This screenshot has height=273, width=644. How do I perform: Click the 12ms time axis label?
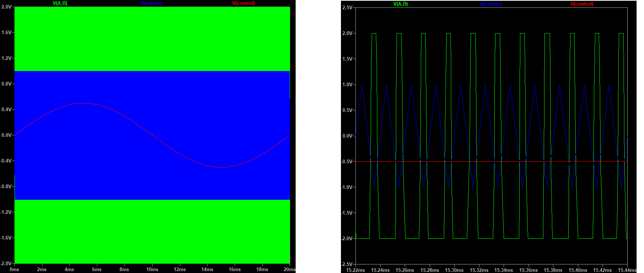click(x=180, y=269)
